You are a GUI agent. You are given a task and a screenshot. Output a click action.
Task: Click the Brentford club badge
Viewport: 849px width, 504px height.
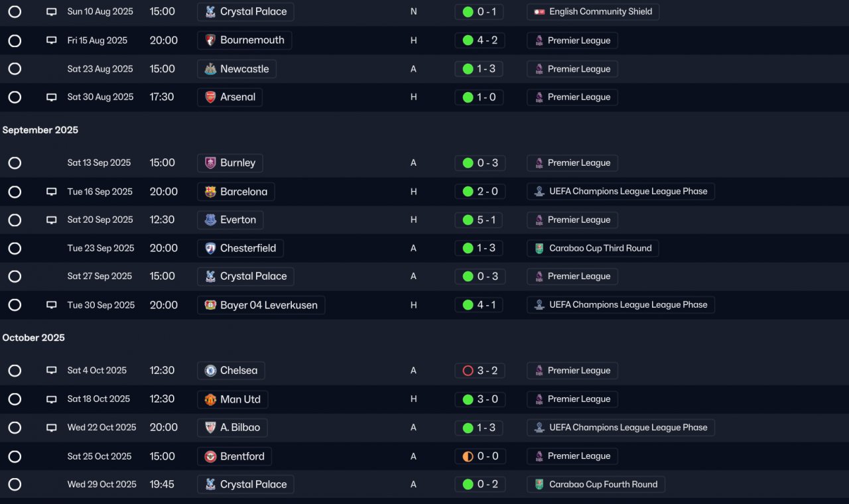[210, 456]
